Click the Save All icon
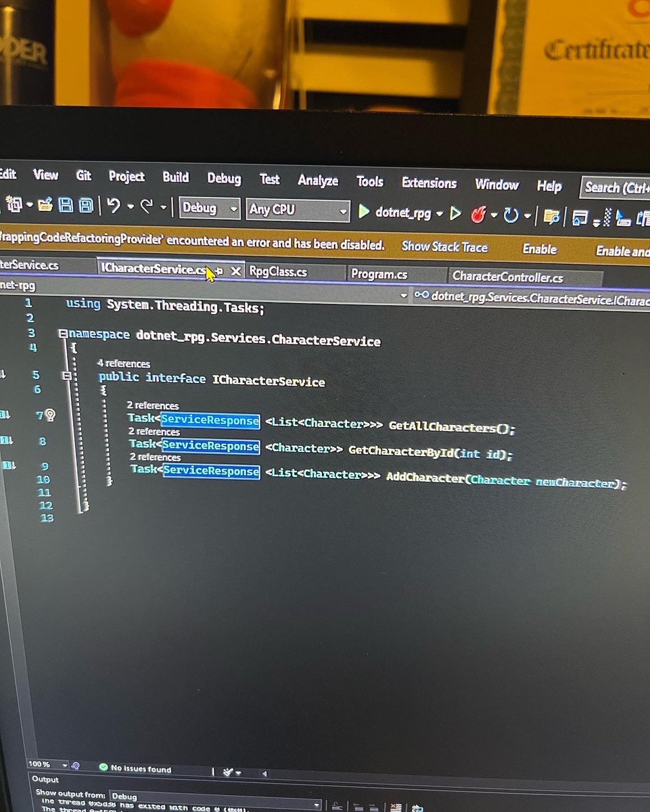The width and height of the screenshot is (650, 812). pos(86,205)
